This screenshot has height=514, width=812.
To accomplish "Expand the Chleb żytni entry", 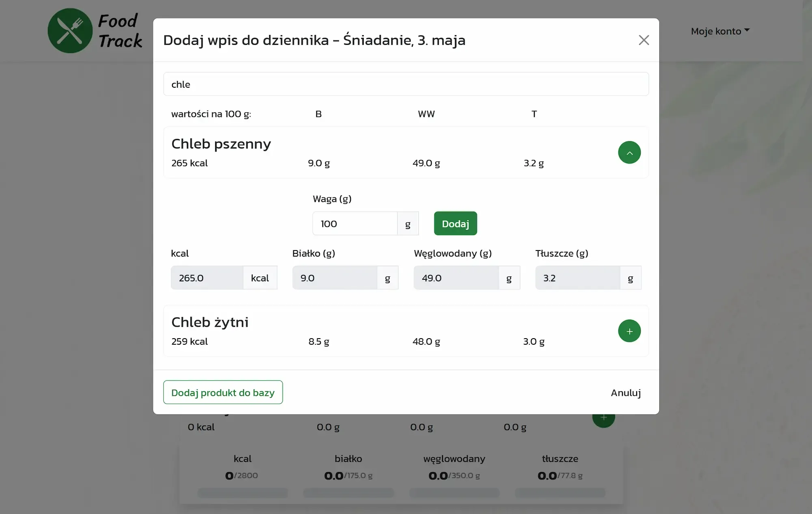I will pyautogui.click(x=629, y=331).
